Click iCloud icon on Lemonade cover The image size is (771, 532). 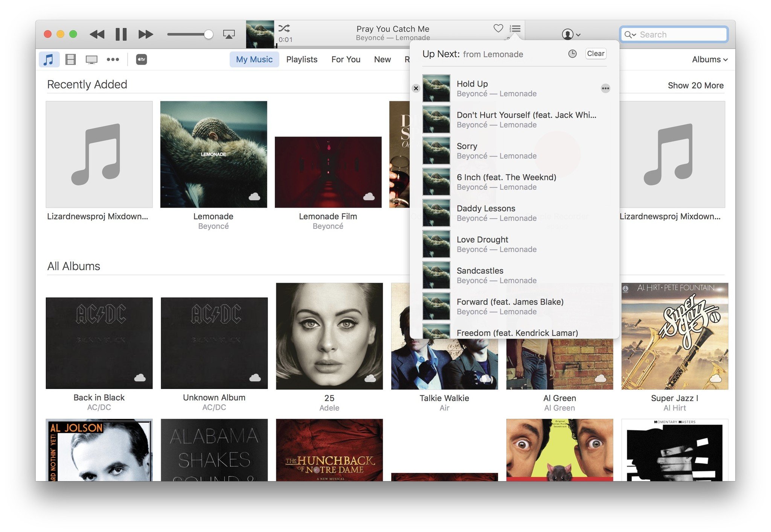point(254,196)
